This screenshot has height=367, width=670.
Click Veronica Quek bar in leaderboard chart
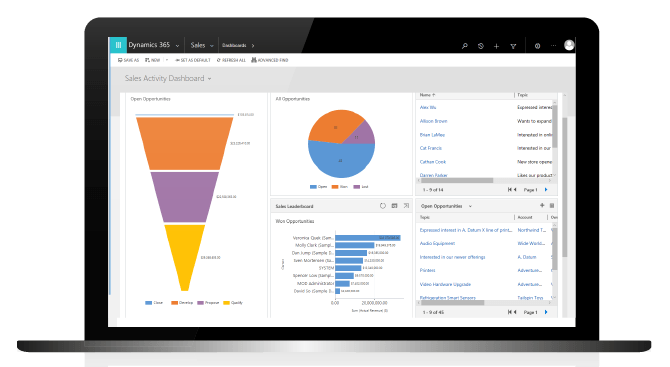[x=368, y=238]
